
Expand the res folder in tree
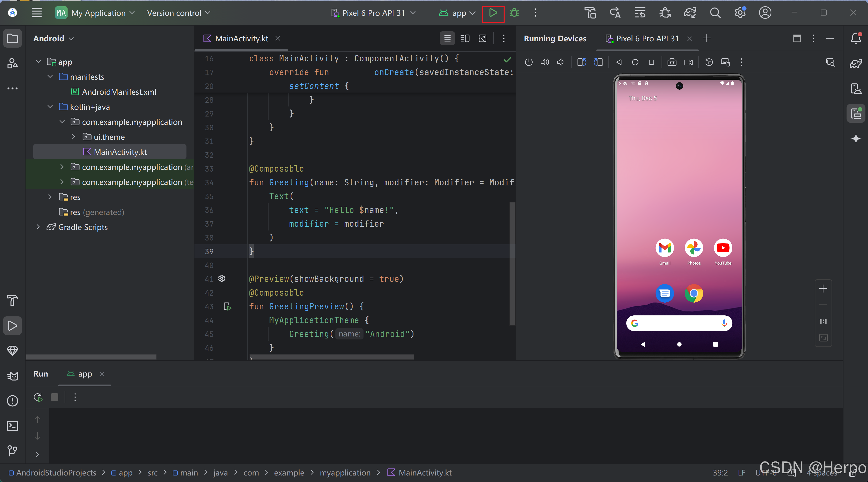click(x=50, y=197)
